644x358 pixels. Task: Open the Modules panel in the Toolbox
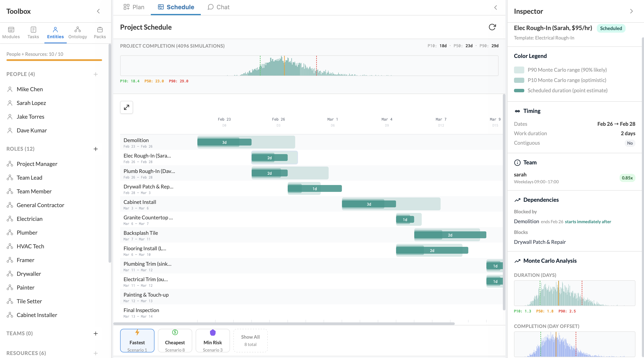(x=11, y=32)
